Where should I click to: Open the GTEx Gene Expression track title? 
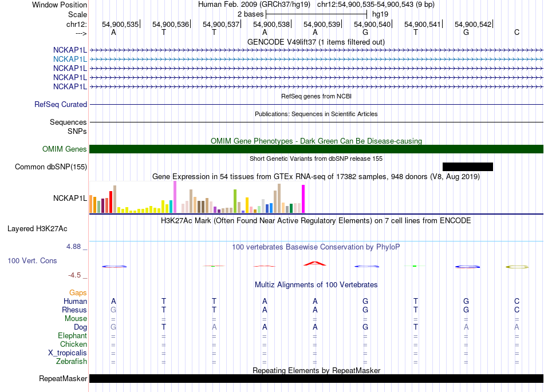[x=316, y=177]
